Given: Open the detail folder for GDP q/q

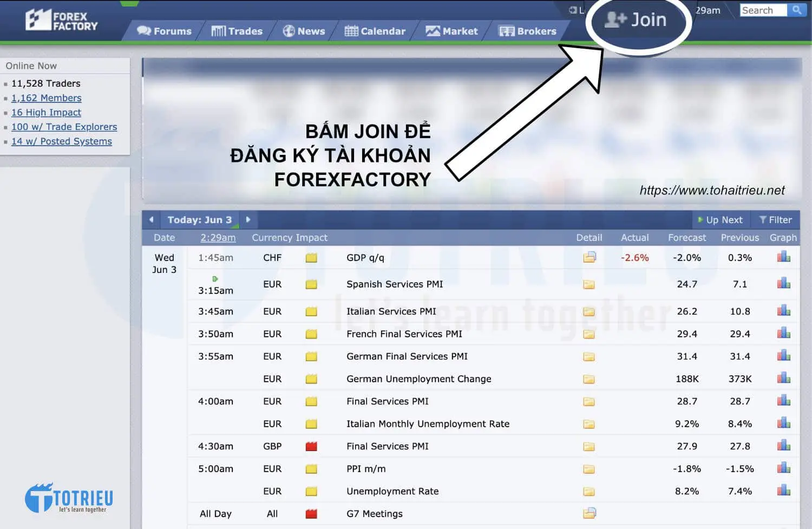Looking at the screenshot, I should 589,257.
